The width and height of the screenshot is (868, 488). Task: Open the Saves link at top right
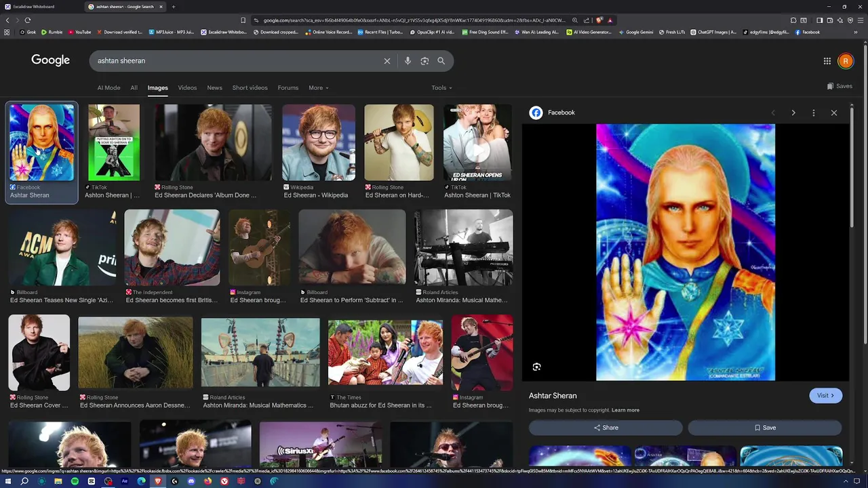coord(840,86)
